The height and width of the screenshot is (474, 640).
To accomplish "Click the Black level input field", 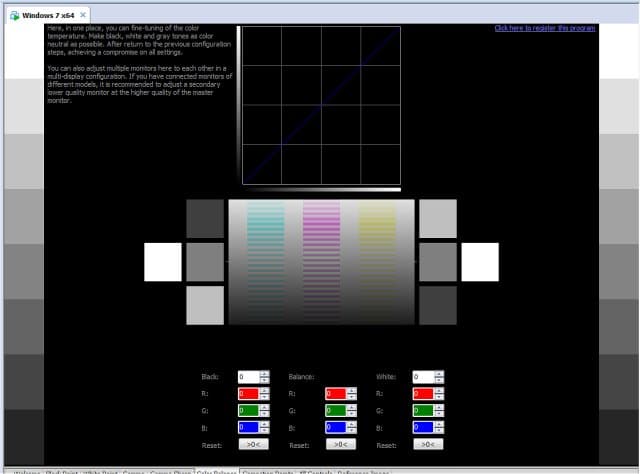I will point(249,377).
